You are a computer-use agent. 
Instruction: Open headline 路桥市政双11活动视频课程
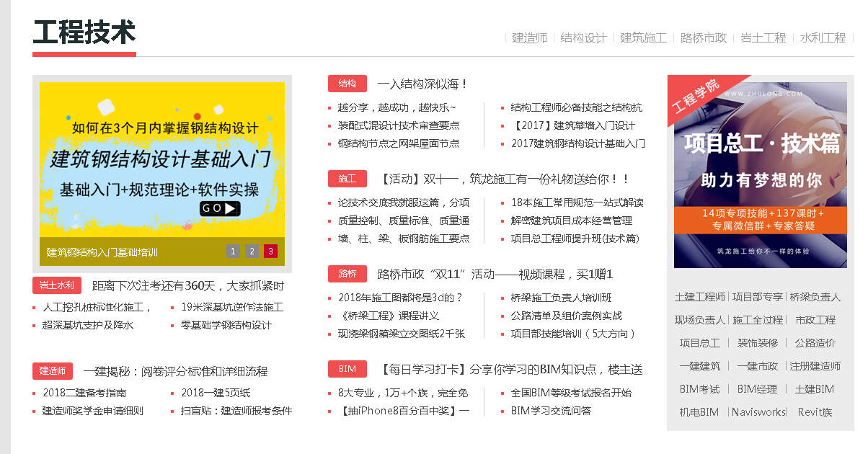[x=495, y=275]
